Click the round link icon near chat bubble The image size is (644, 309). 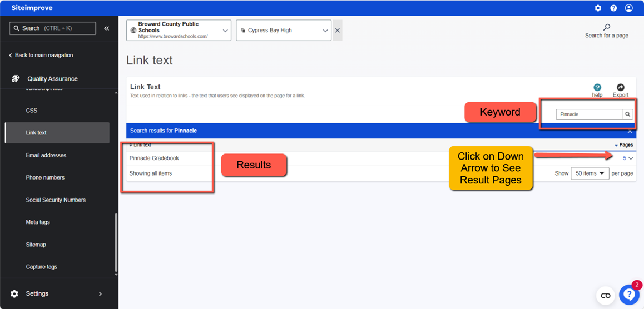(606, 296)
